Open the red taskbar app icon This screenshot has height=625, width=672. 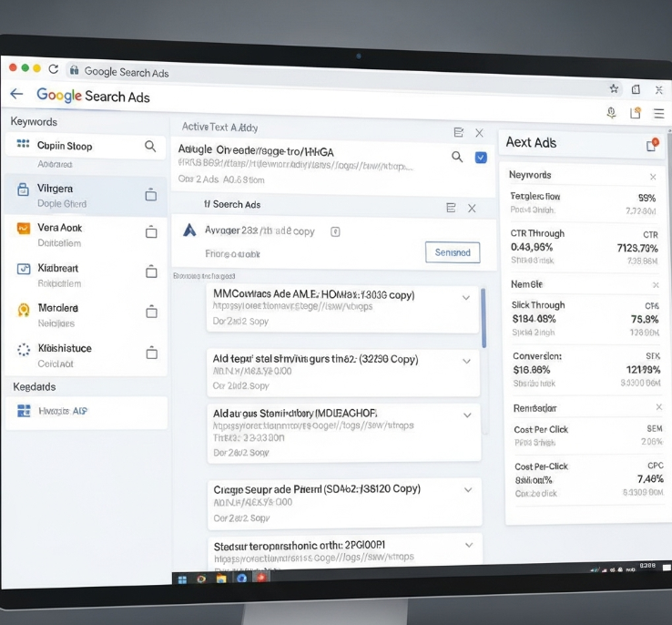point(261,578)
